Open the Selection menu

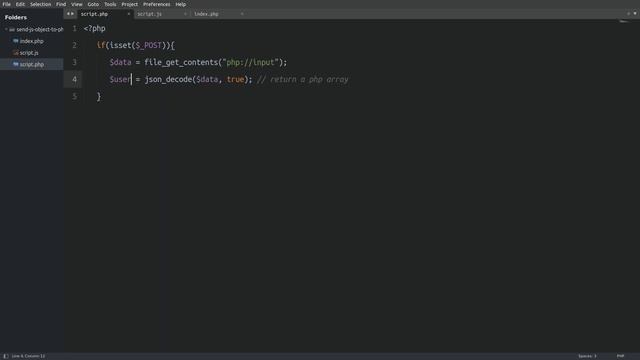click(x=40, y=4)
